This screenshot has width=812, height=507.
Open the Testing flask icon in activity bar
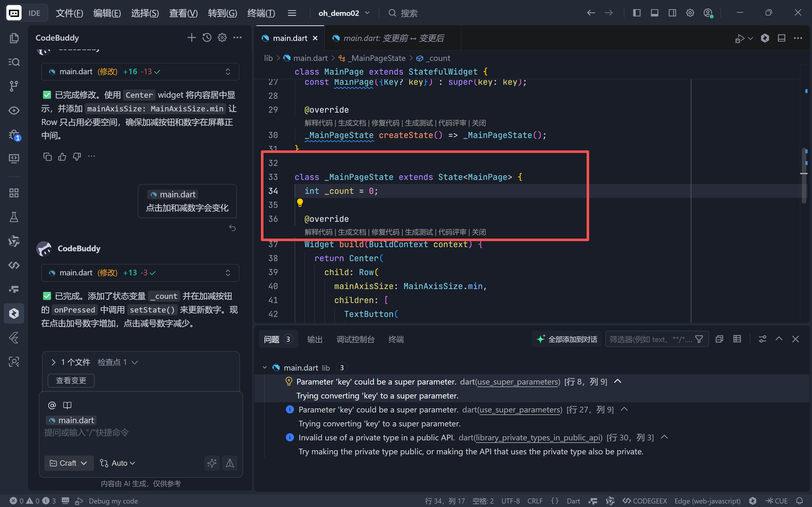[x=14, y=217]
